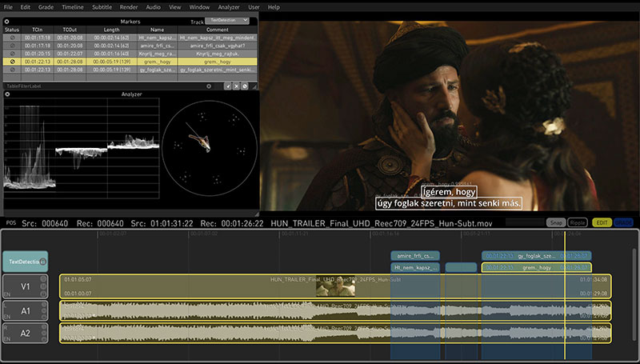Image resolution: width=640 pixels, height=364 pixels.
Task: Open the Track TextDetection dropdown
Action: coord(227,21)
